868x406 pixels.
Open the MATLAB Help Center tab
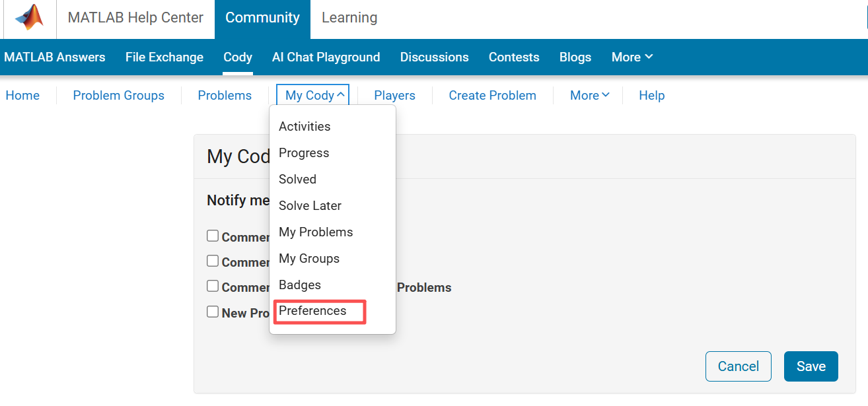pyautogui.click(x=135, y=18)
